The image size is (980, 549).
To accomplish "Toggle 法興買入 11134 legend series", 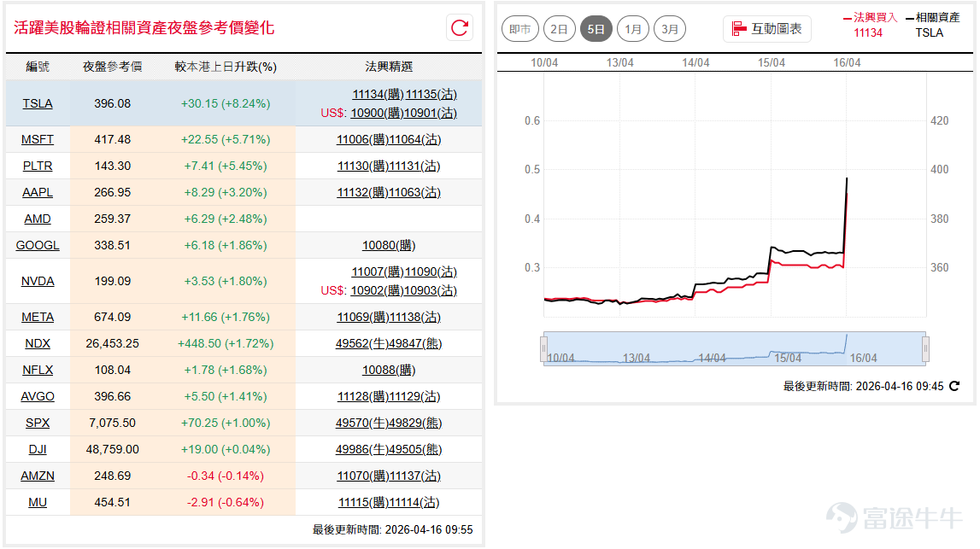I will point(870,25).
